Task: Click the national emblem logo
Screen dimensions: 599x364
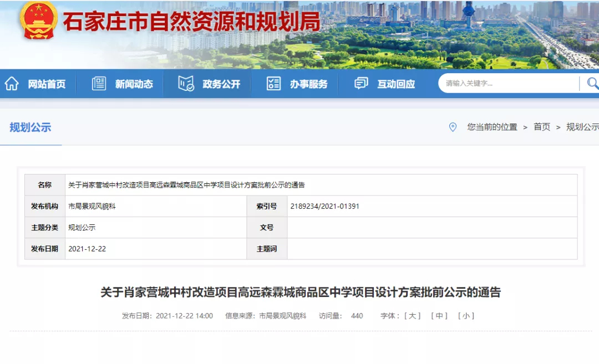Action: (x=39, y=20)
